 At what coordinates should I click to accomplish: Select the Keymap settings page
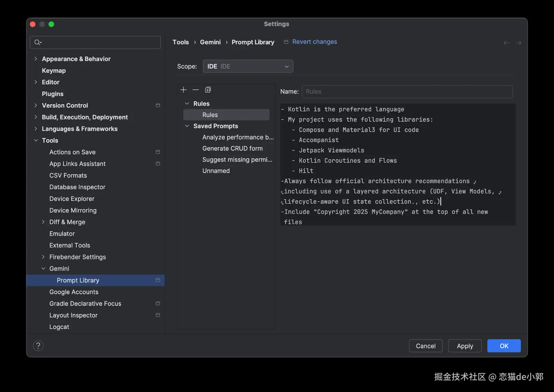[x=54, y=71]
